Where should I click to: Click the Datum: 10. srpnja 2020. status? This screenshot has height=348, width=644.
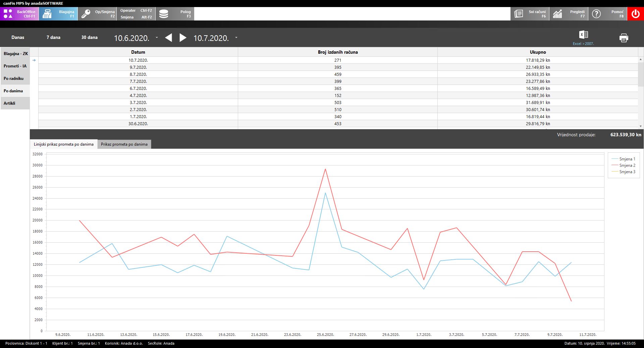click(584, 343)
